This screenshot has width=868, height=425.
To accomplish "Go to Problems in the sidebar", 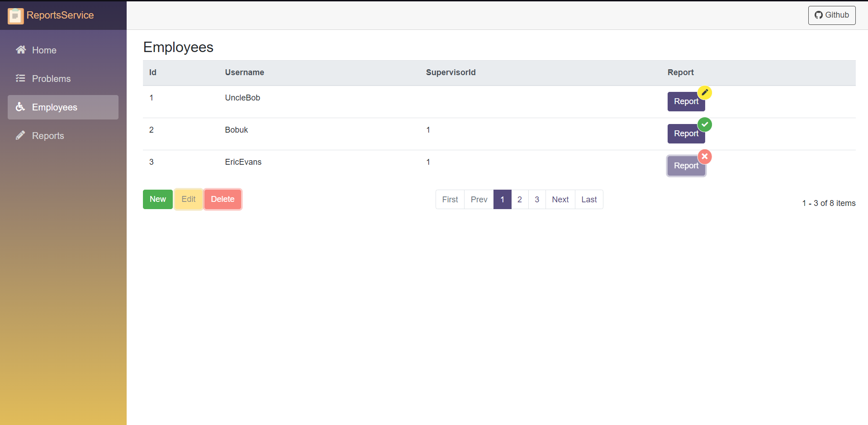I will 63,79.
